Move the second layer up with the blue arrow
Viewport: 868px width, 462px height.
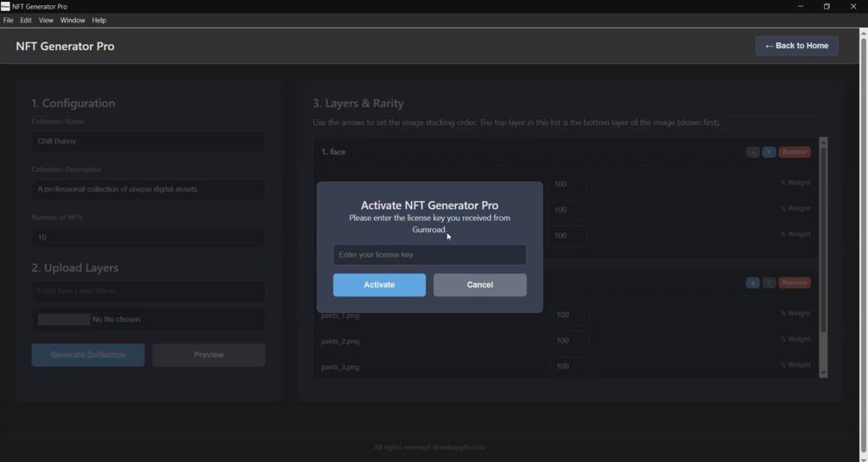[752, 282]
